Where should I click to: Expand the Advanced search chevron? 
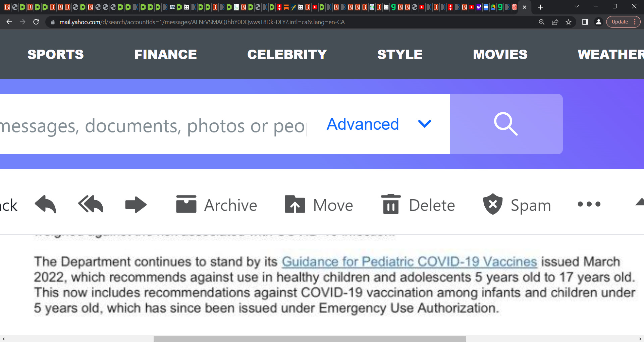coord(425,124)
